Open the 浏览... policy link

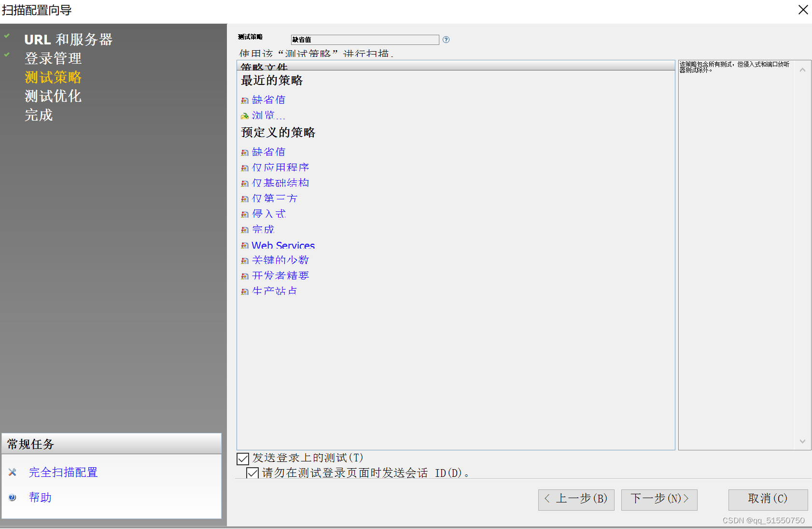coord(269,115)
